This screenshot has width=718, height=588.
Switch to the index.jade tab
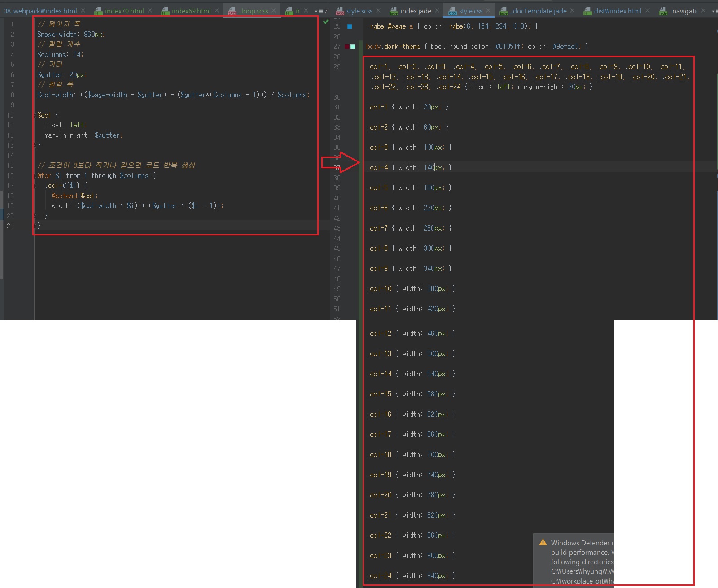(x=415, y=11)
